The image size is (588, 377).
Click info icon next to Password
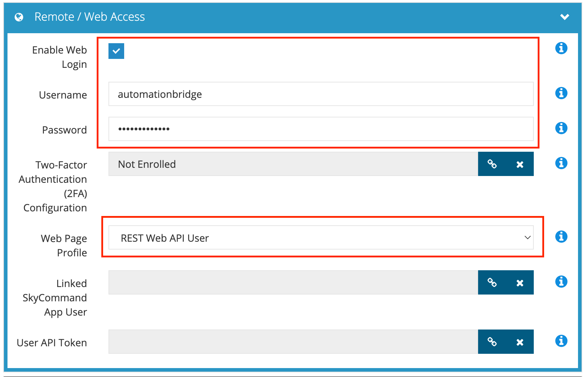(x=561, y=128)
